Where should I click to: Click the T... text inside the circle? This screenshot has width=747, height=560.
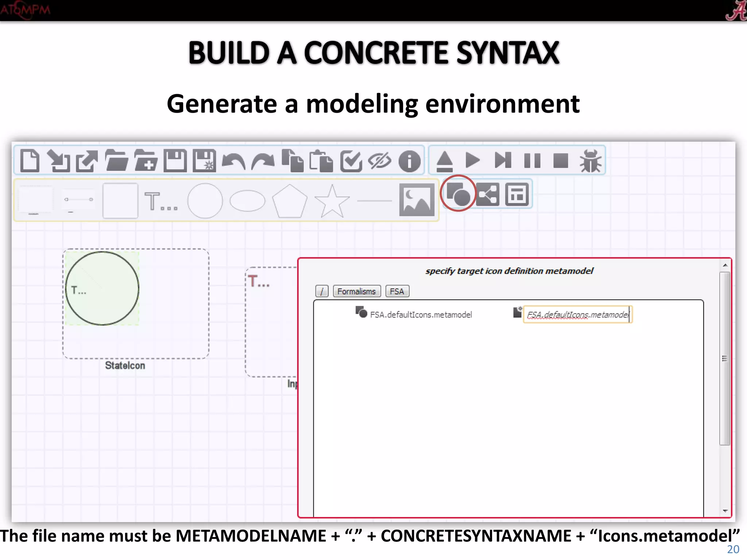click(x=79, y=291)
